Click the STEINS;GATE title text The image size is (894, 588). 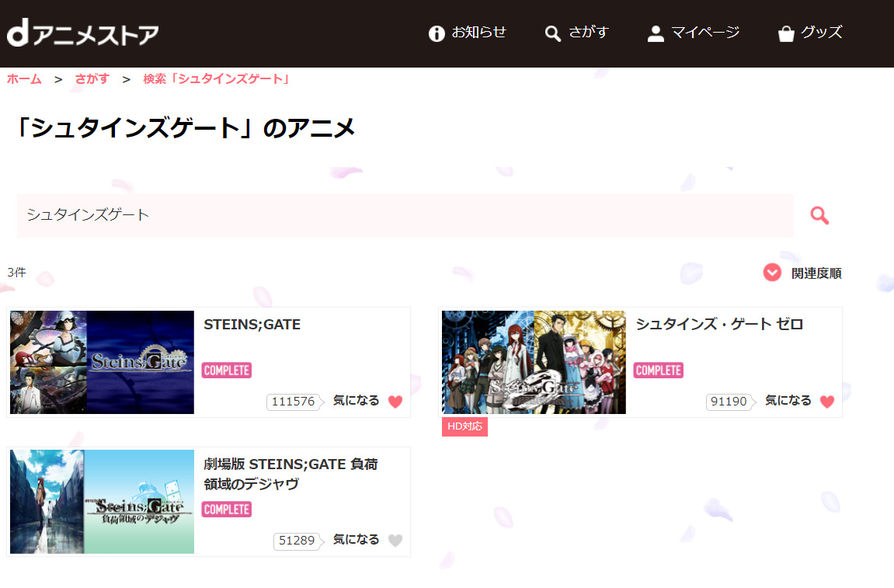click(252, 325)
